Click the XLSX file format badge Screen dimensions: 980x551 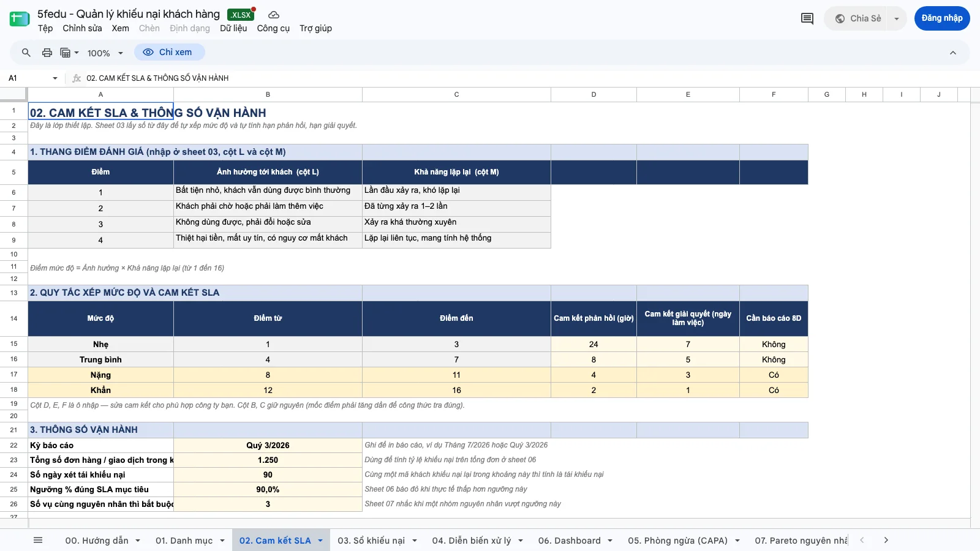(x=241, y=15)
